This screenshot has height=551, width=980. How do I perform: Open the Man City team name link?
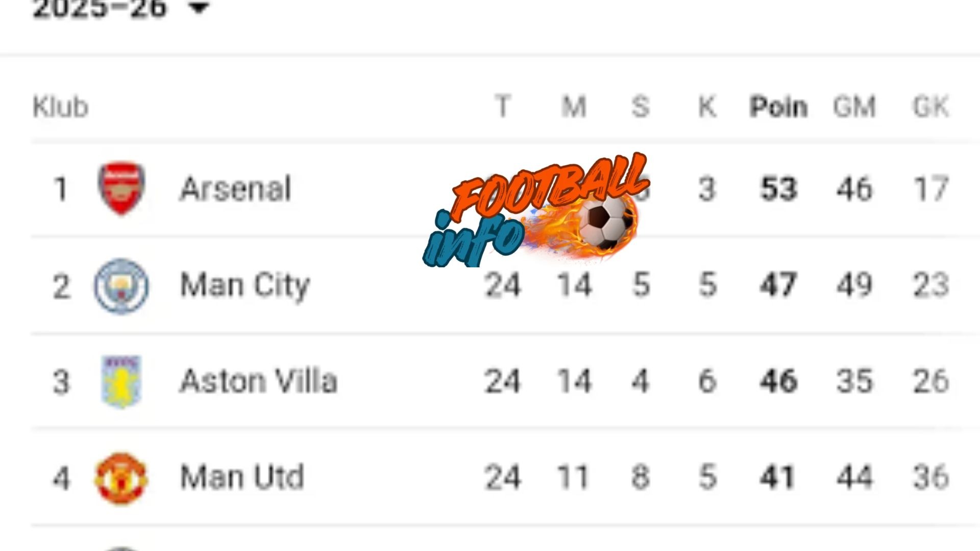(x=245, y=285)
